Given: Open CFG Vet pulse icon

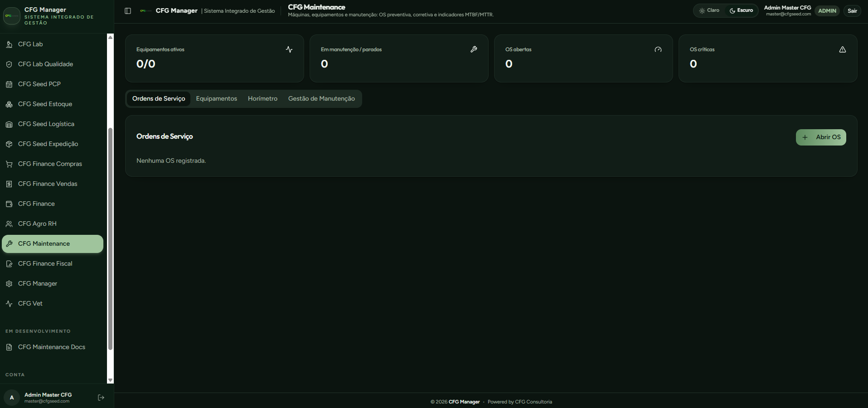Looking at the screenshot, I should coord(9,304).
